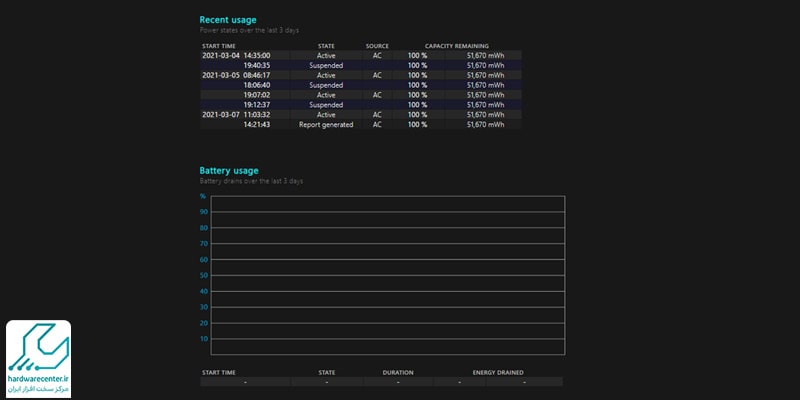Image resolution: width=800 pixels, height=400 pixels.
Task: Click "100 %" in the 14:35:00 row
Action: pos(417,56)
